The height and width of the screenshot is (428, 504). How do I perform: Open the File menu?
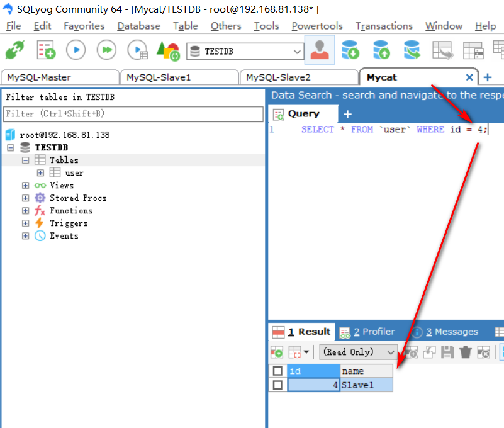(x=13, y=26)
